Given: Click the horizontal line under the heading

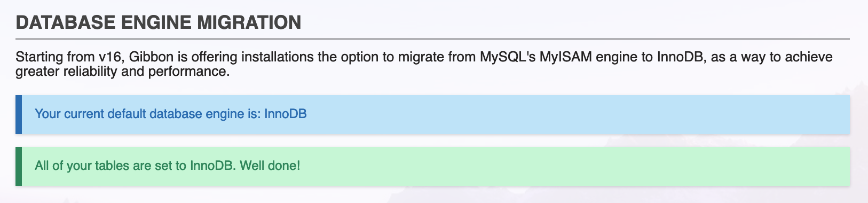Looking at the screenshot, I should coord(432,39).
